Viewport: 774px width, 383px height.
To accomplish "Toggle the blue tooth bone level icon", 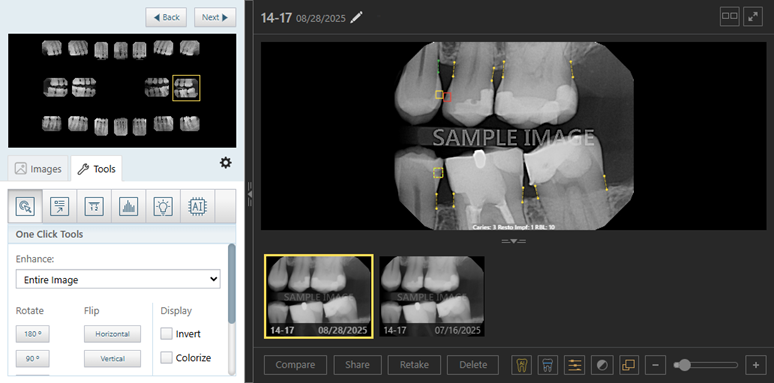I will [x=548, y=365].
